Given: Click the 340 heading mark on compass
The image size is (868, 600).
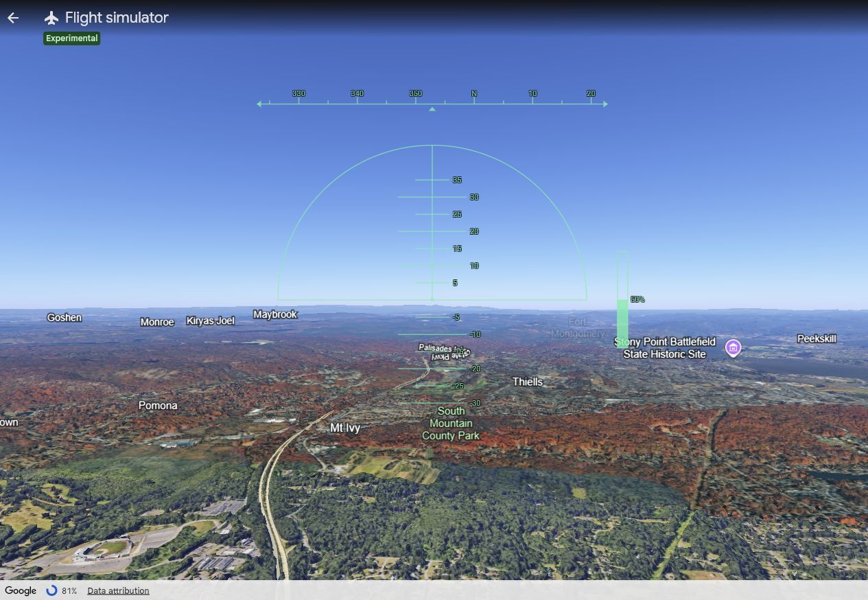Looking at the screenshot, I should coord(357,93).
